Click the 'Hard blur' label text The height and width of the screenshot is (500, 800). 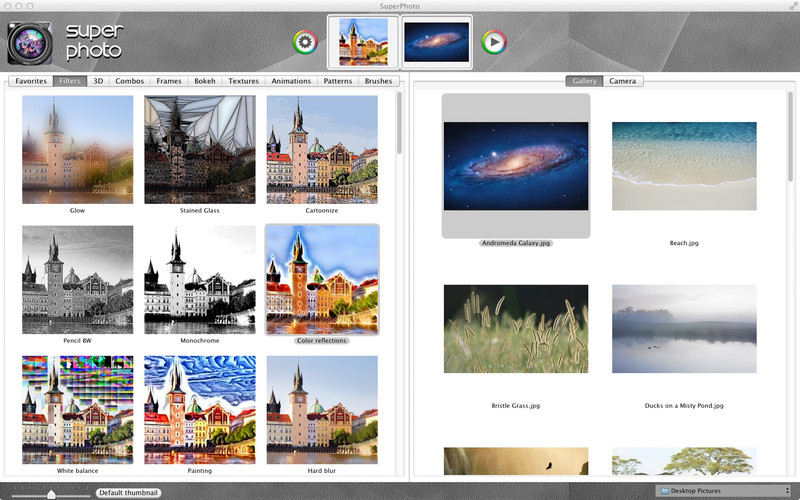(322, 470)
